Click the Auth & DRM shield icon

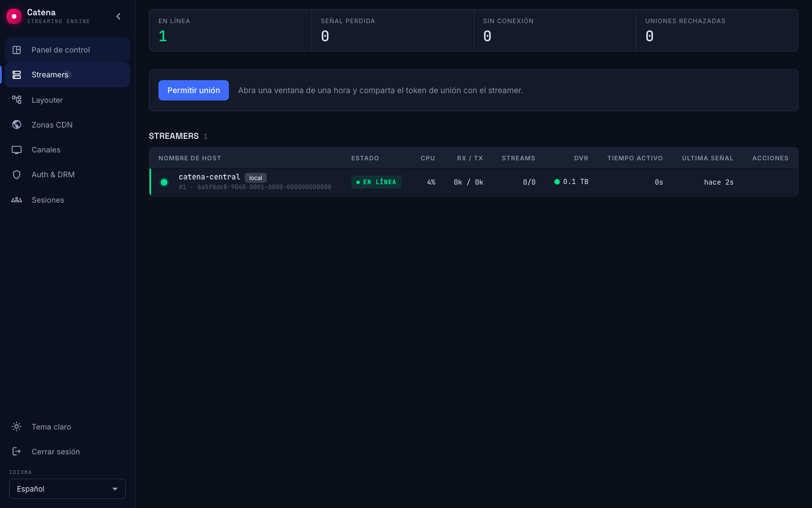17,174
